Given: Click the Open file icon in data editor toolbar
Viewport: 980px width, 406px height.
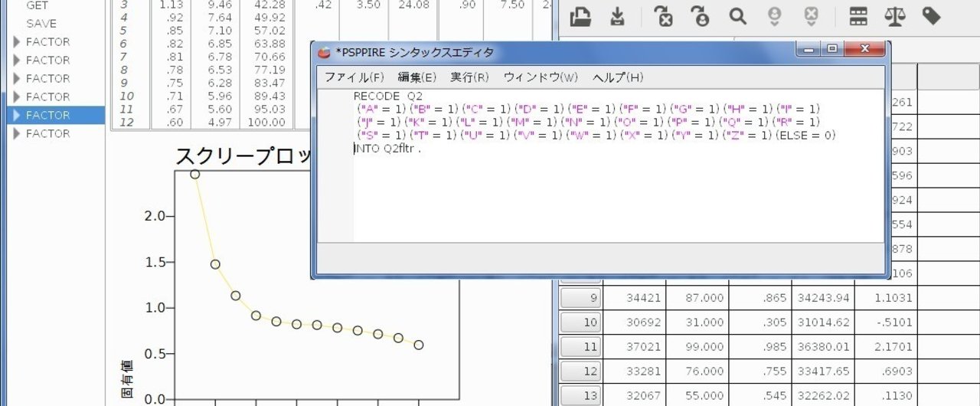Looking at the screenshot, I should [x=581, y=16].
